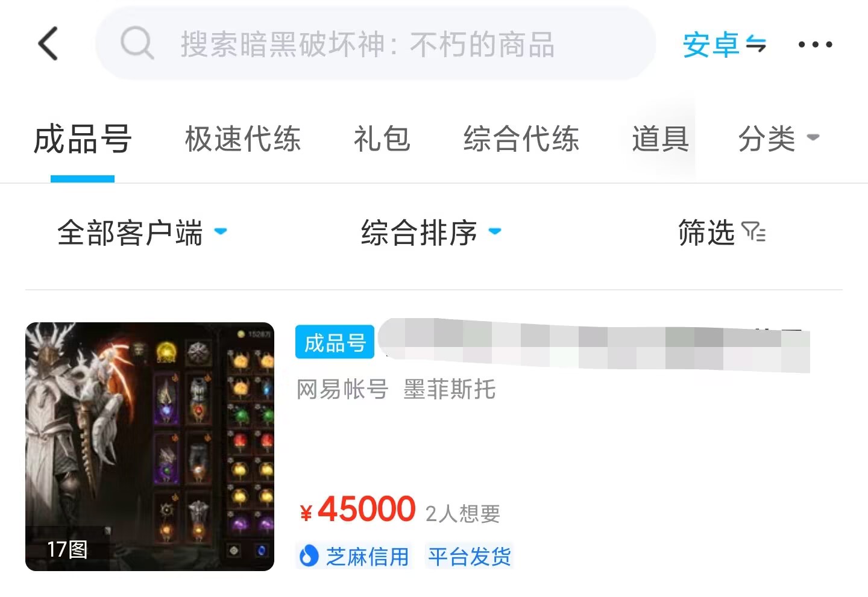Click the search field for 暗黑破坏神

pos(376,43)
